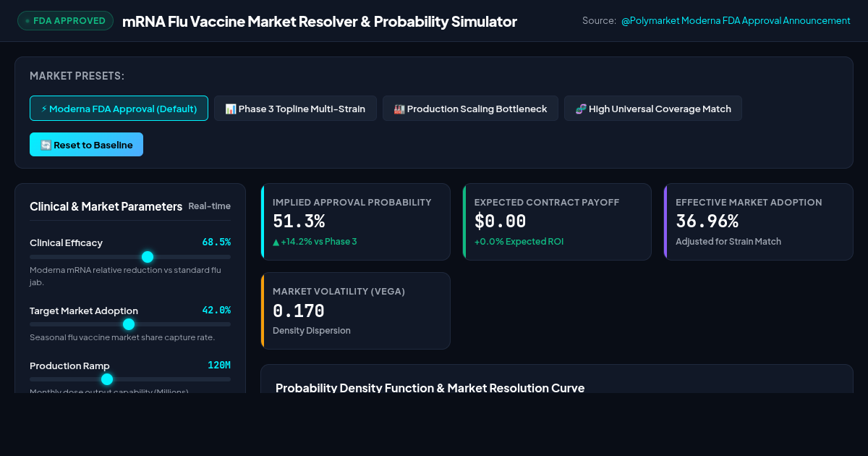This screenshot has height=456, width=868.
Task: Click the Seasonal flu vaccine market share description
Action: pos(122,337)
